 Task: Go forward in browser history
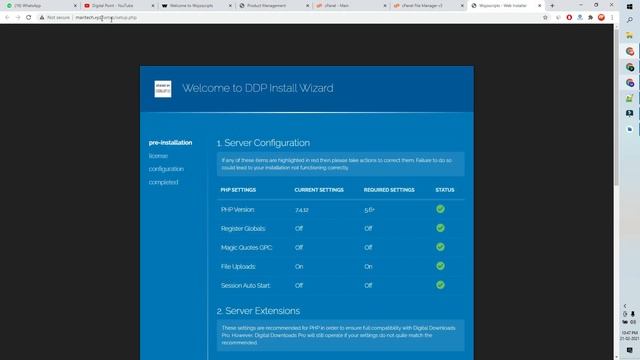18,18
